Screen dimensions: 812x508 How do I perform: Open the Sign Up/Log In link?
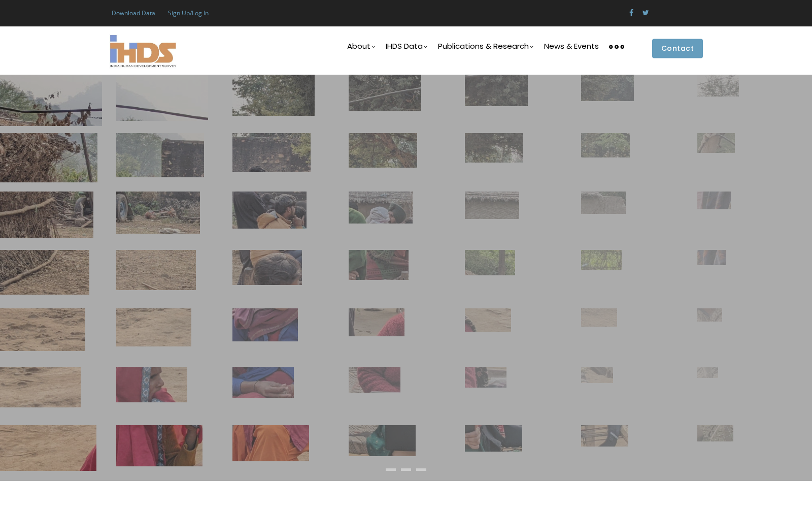click(188, 13)
